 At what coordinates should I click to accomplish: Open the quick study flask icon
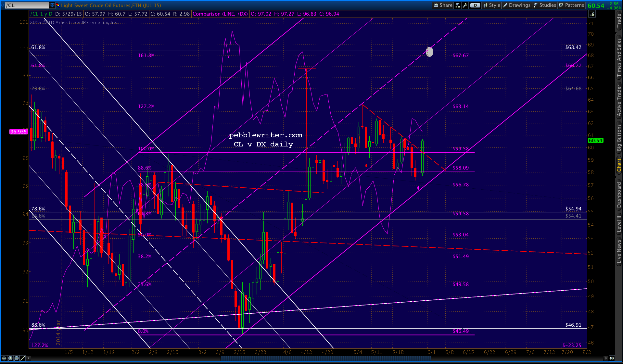[x=458, y=5]
